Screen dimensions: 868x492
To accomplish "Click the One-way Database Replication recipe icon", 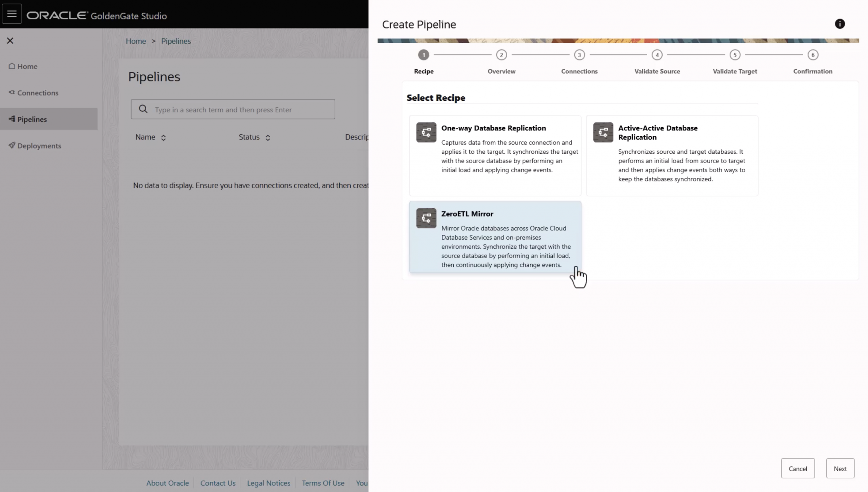I will 426,132.
